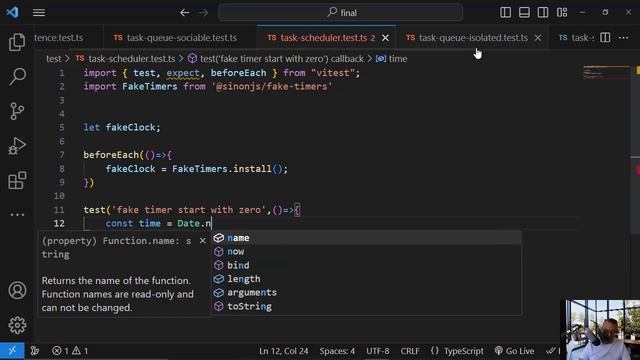Click the VS Code logo icon

[12, 12]
